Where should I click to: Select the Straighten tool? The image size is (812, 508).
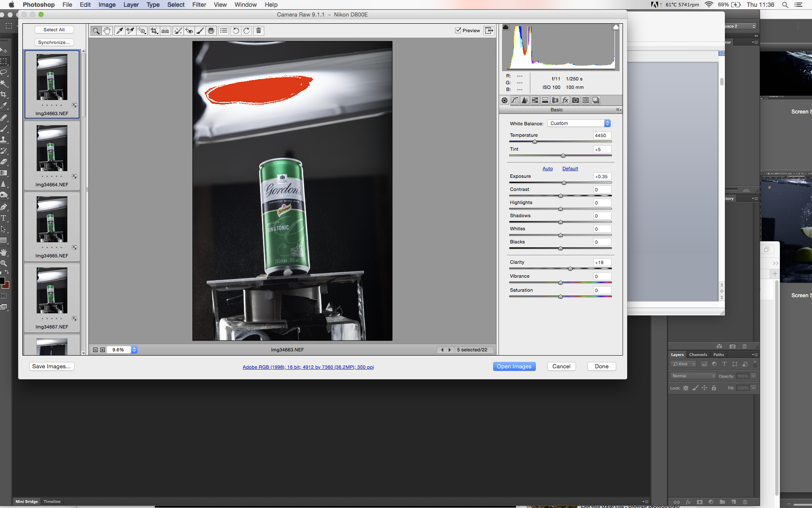coord(165,31)
